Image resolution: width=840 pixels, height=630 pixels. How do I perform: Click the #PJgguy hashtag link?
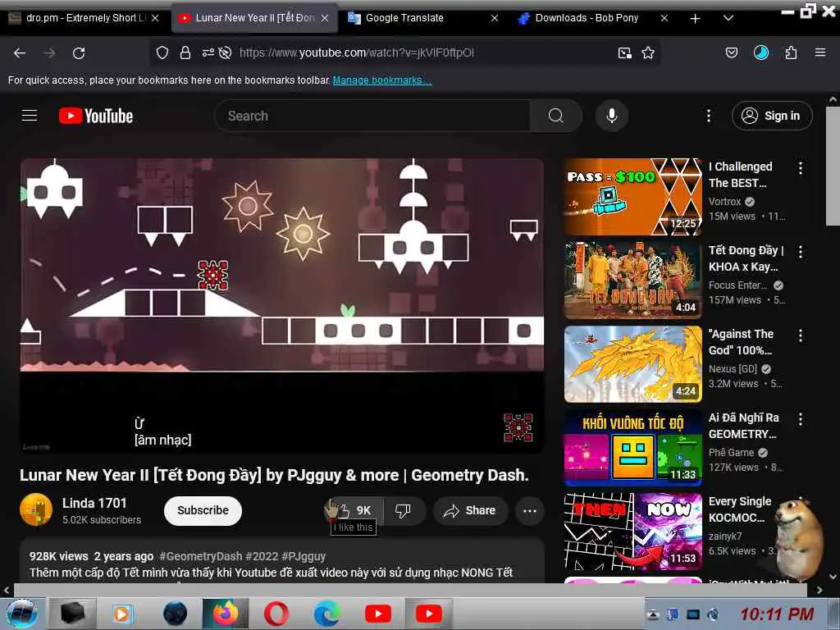(x=304, y=556)
